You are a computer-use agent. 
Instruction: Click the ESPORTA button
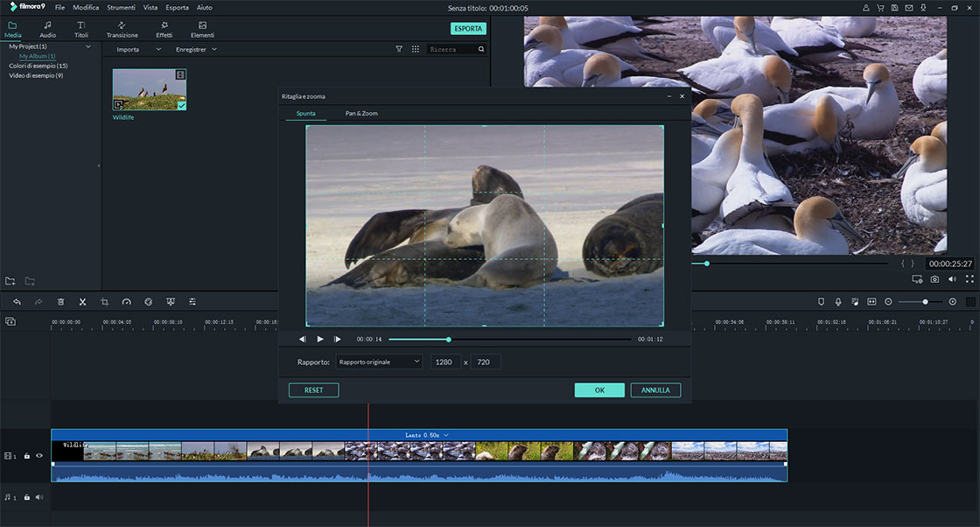(468, 29)
